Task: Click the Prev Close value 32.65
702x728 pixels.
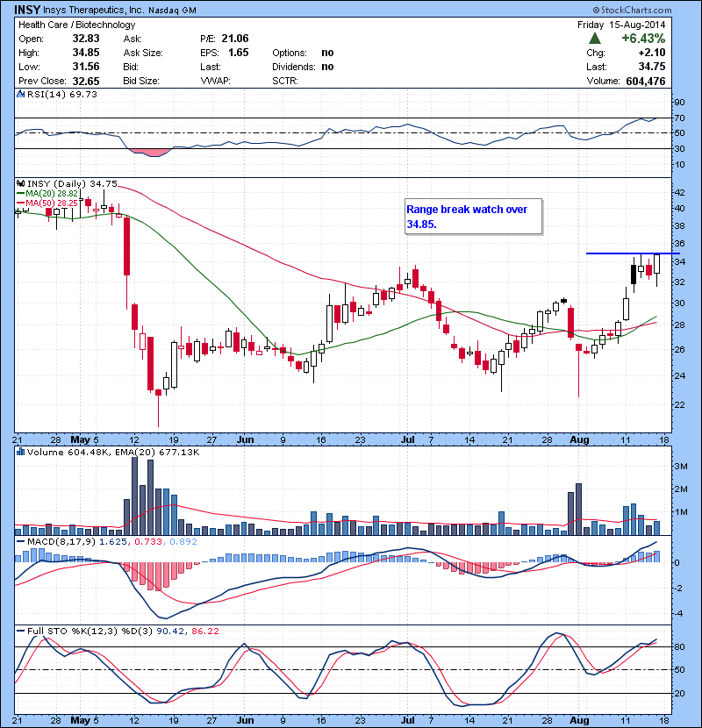Action: click(x=86, y=82)
